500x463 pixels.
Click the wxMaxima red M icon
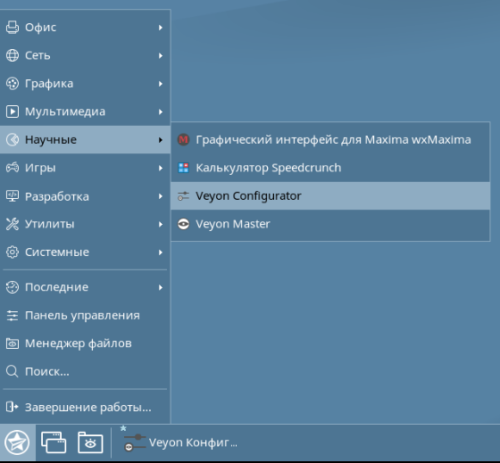tap(183, 139)
